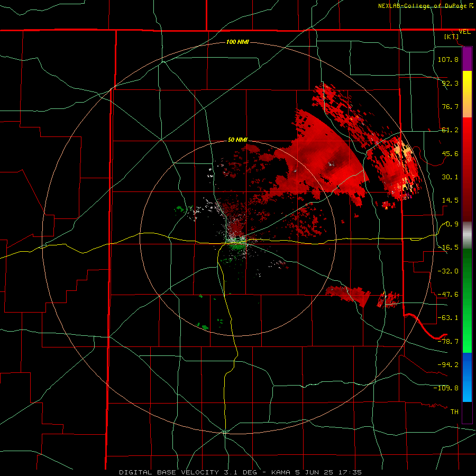
Task: Click the 76.7 scale value
Action: [450, 106]
